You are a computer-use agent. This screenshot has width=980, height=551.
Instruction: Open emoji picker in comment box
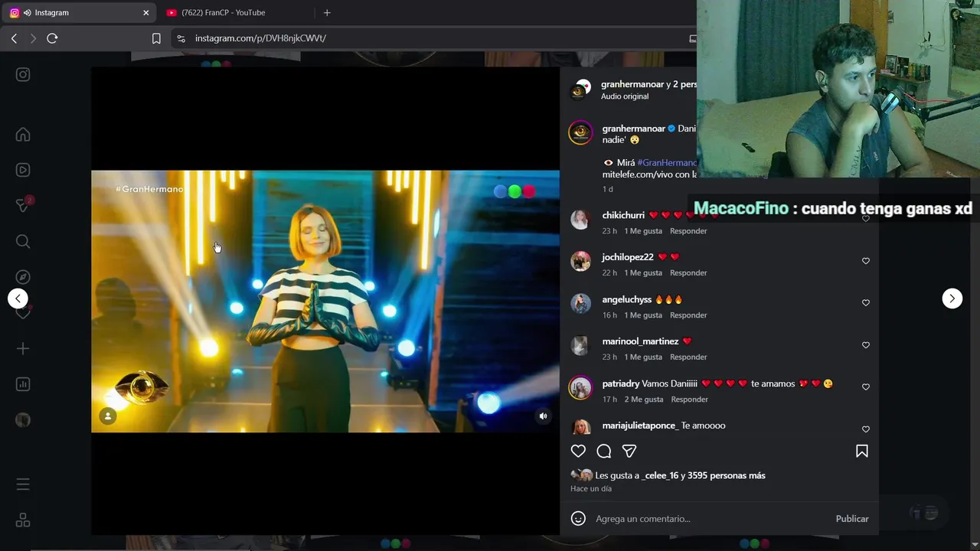[x=578, y=519]
